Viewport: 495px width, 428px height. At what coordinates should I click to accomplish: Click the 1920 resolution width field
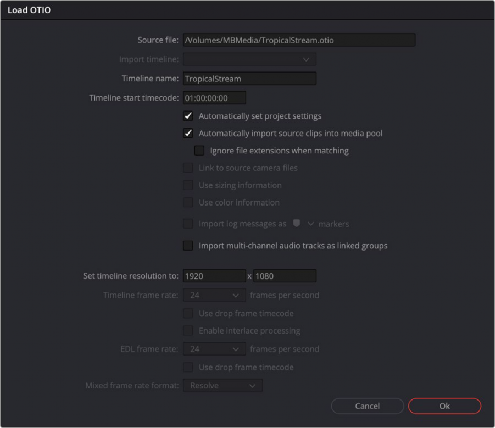pos(214,276)
